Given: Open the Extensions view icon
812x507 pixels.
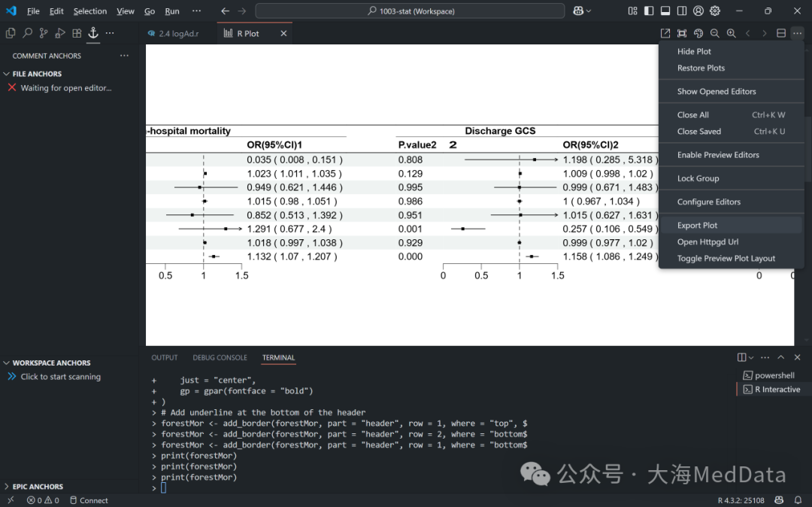Looking at the screenshot, I should tap(77, 33).
